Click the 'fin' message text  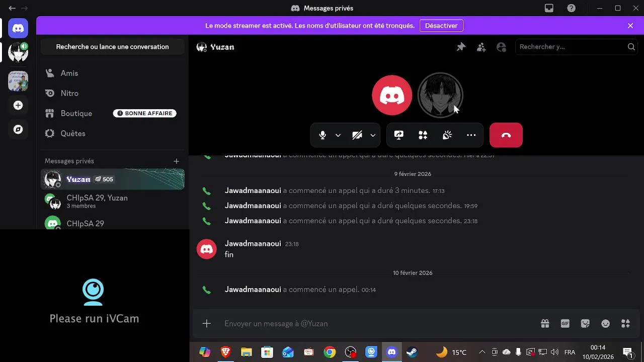point(229,254)
